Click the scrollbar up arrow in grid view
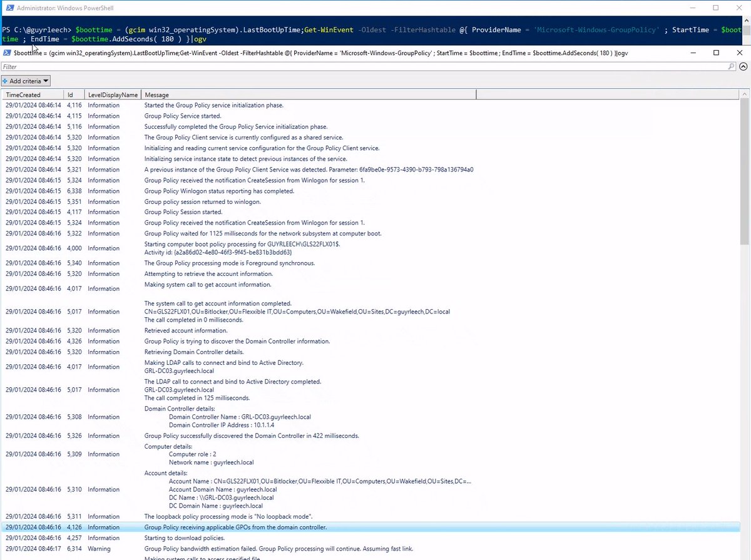The width and height of the screenshot is (751, 560). (744, 94)
